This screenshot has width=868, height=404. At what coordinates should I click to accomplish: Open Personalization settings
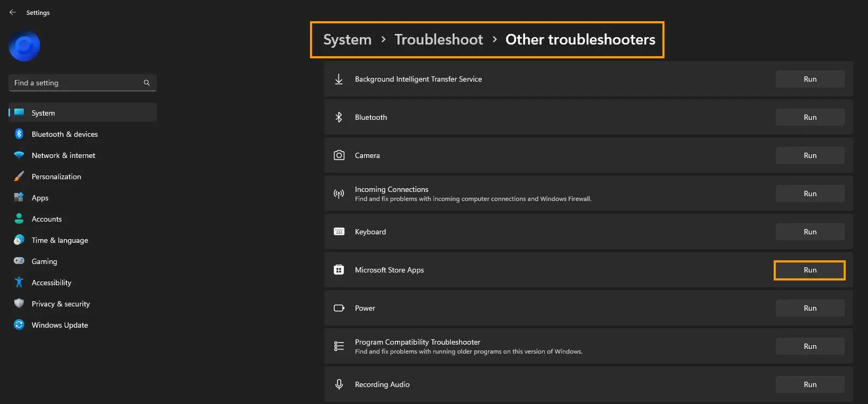click(83, 176)
